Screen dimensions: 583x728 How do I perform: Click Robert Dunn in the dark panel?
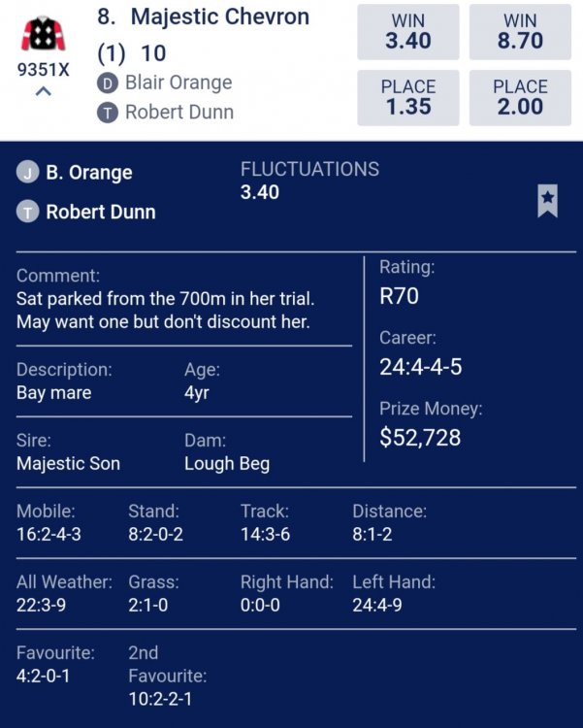click(x=101, y=212)
